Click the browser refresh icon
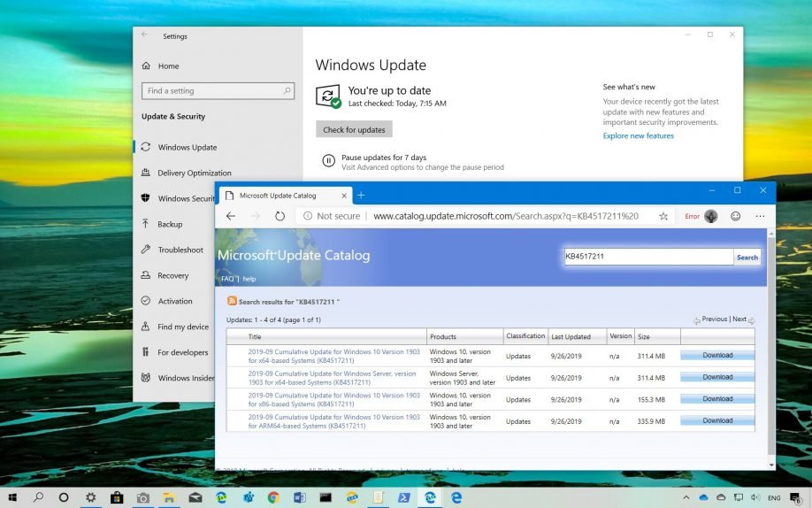This screenshot has height=508, width=812. click(x=280, y=216)
